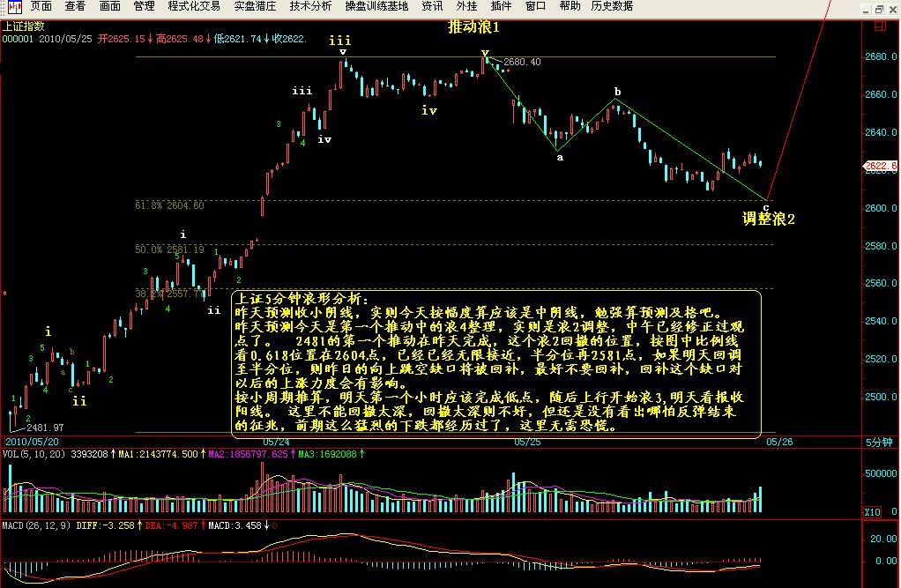901x588 pixels.
Task: Click the wave label a at the first trough
Action: point(560,158)
